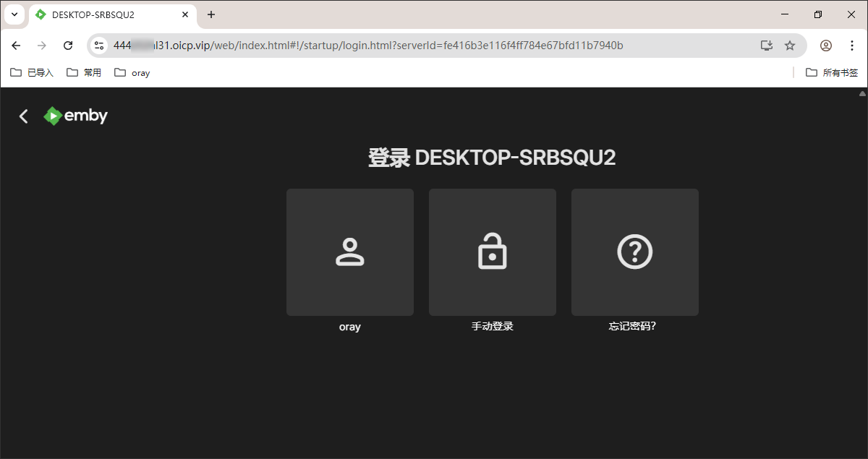
Task: Click the page scrollbar up arrow
Action: [862, 93]
